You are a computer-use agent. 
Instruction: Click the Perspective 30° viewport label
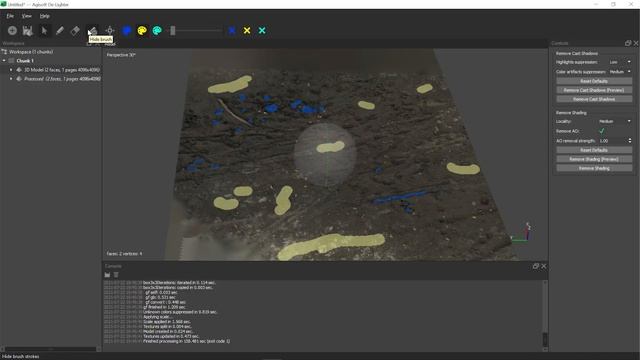click(x=121, y=55)
